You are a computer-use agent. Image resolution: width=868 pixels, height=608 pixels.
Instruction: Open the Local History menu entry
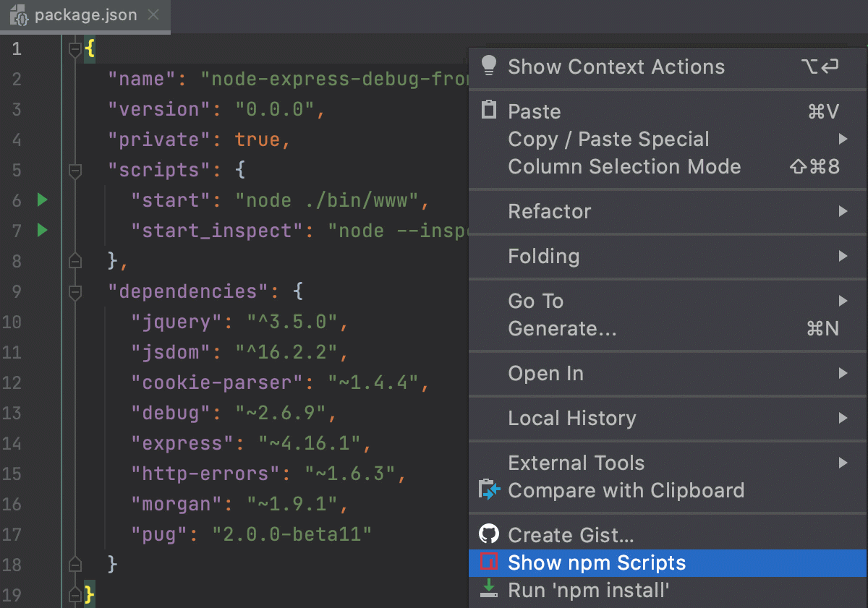(572, 419)
